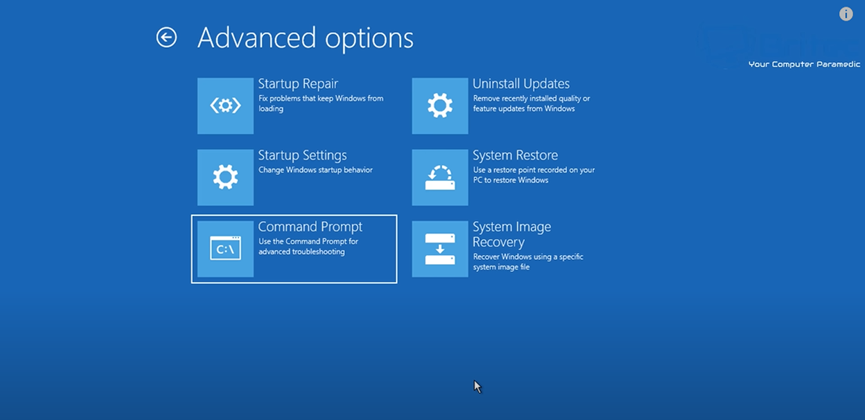The height and width of the screenshot is (420, 865).
Task: Select the System Image Recovery icon
Action: click(x=440, y=249)
